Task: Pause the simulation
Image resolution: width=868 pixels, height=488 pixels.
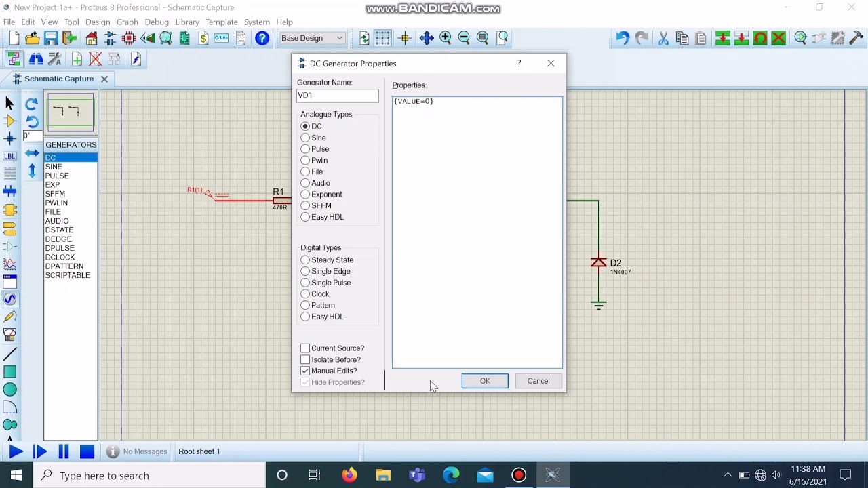Action: click(x=64, y=451)
